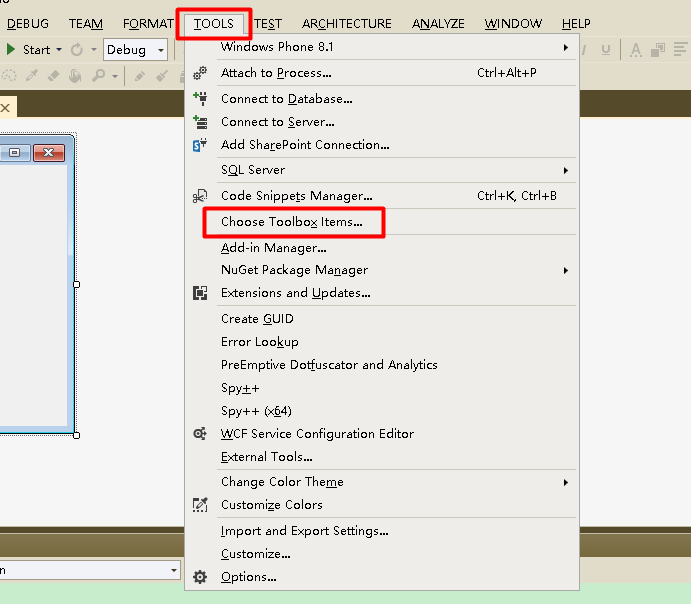Screen dimensions: 691x604
Task: Click the SharePoint connection icon
Action: pos(200,145)
